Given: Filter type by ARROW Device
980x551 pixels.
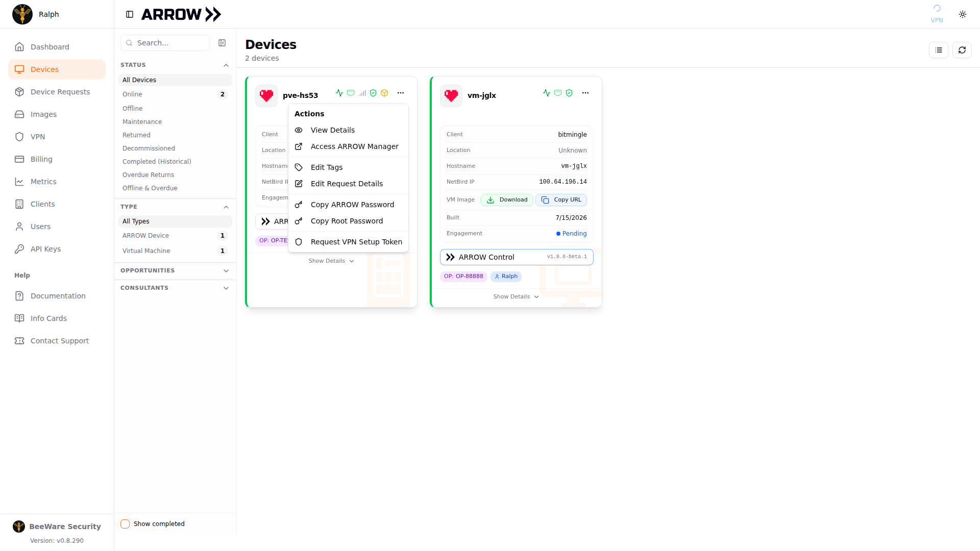Looking at the screenshot, I should pyautogui.click(x=175, y=236).
